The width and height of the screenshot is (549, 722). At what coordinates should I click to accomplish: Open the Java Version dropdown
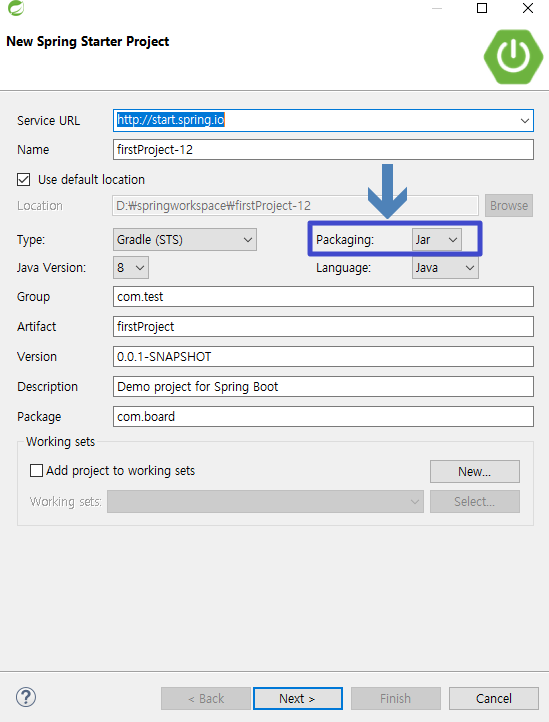pos(131,268)
